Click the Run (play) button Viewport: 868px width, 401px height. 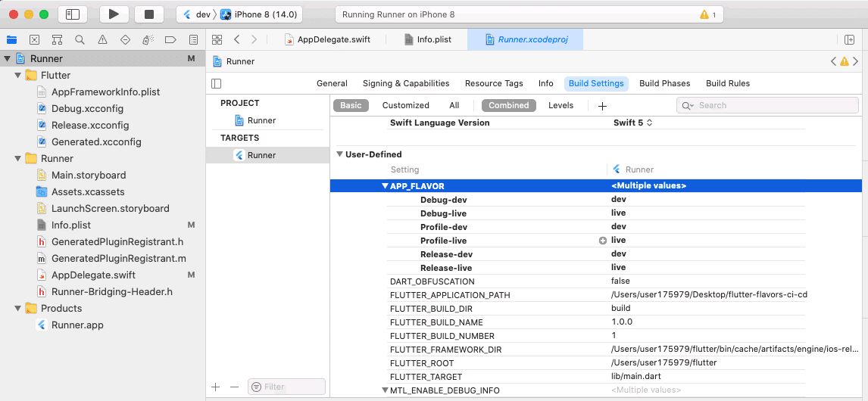click(114, 14)
